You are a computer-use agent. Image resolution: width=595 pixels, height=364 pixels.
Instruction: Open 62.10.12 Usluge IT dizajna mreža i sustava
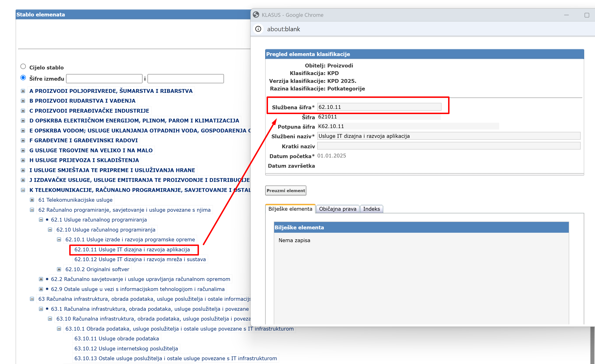[x=140, y=259]
